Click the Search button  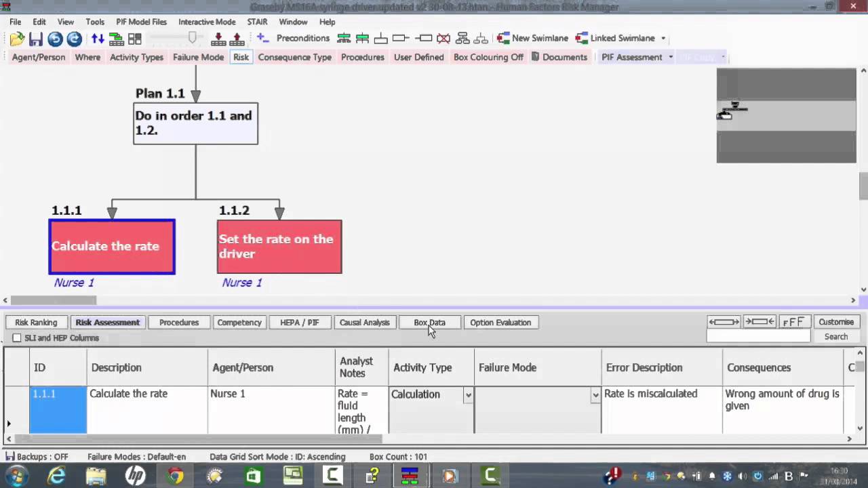(x=836, y=337)
